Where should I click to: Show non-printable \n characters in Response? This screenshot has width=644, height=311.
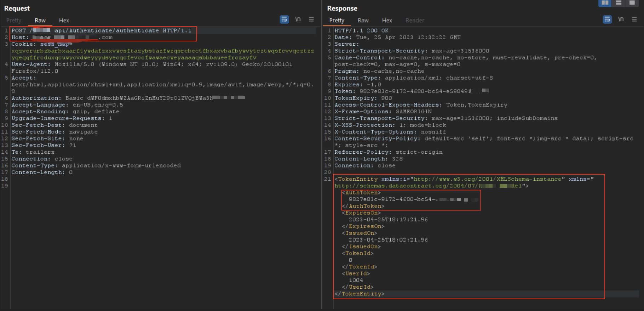[x=621, y=19]
